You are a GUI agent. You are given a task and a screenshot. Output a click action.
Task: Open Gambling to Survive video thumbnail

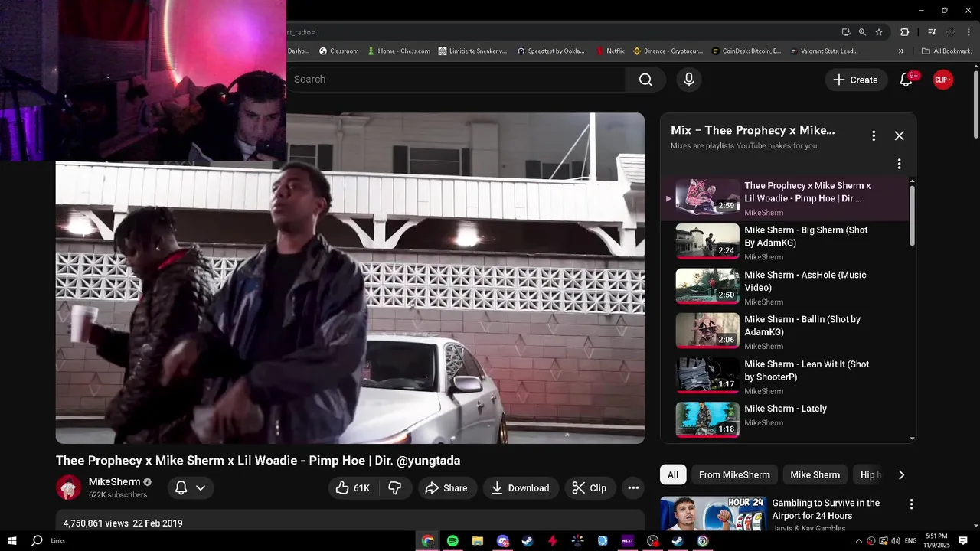[x=713, y=514]
